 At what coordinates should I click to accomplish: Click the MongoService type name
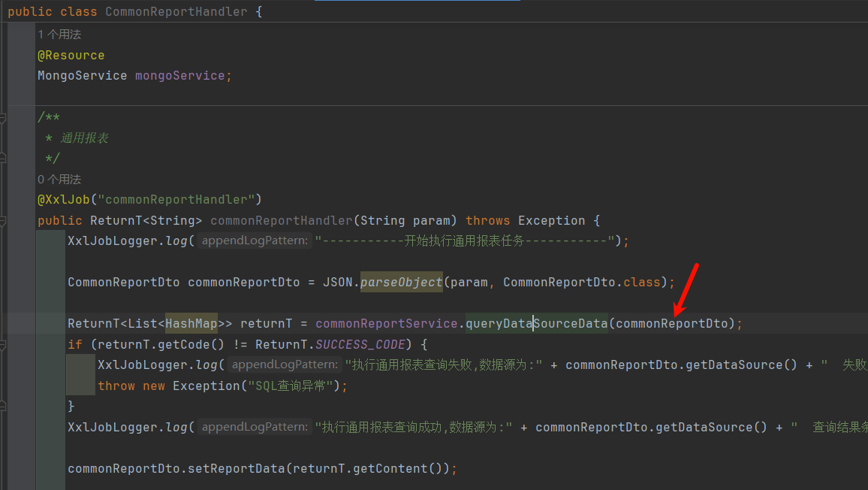[82, 75]
